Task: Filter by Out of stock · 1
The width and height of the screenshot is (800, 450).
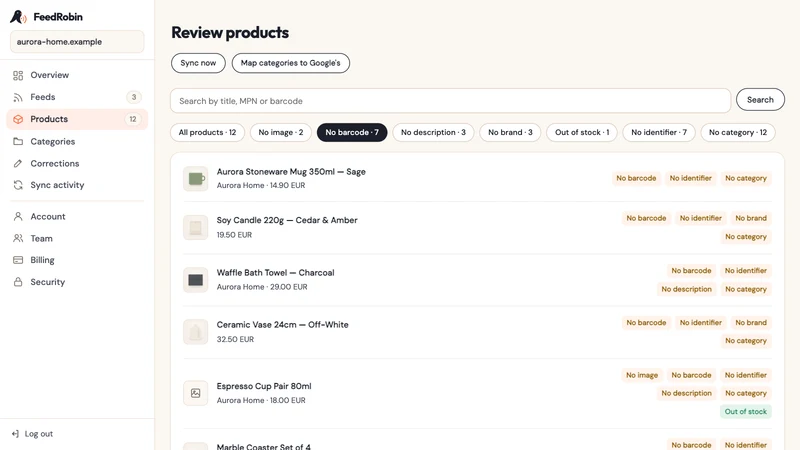Action: tap(582, 133)
